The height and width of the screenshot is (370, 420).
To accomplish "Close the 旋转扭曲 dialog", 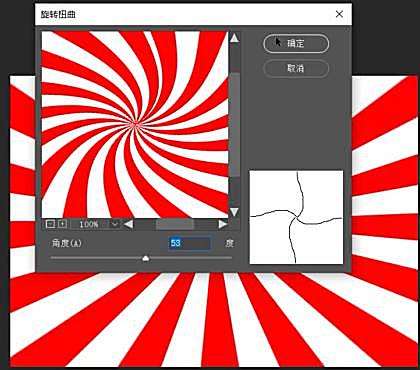I will pyautogui.click(x=339, y=14).
